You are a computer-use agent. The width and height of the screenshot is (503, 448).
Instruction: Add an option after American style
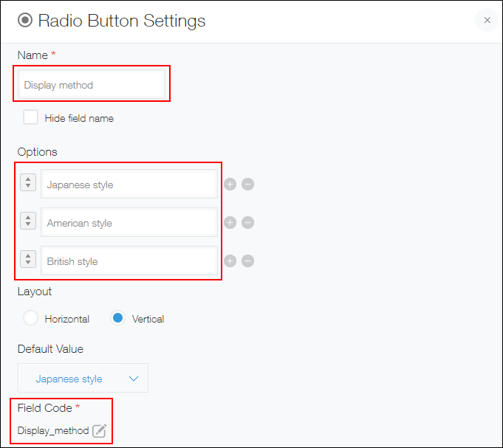coord(230,222)
